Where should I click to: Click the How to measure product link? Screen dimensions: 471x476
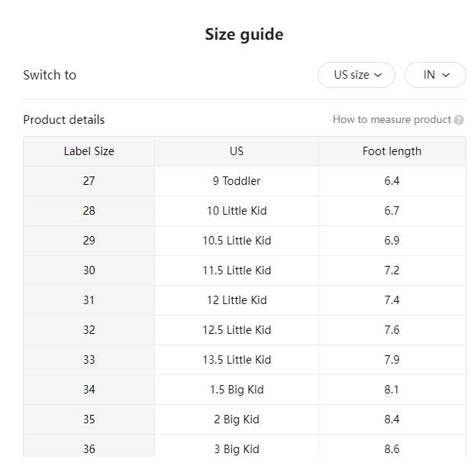click(x=392, y=120)
